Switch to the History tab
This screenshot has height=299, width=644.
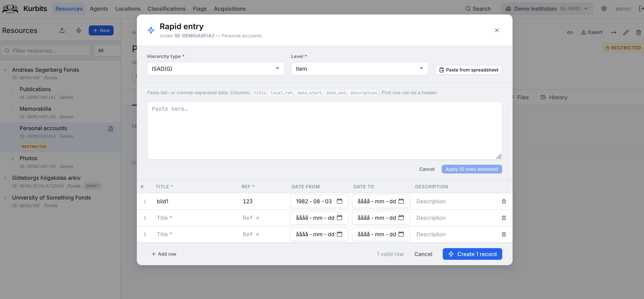[554, 97]
